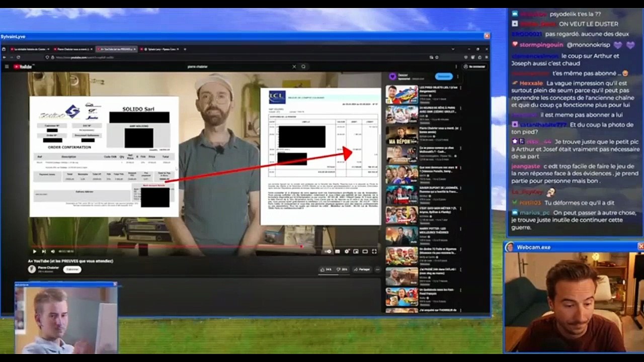Like the video thumbs up
The width and height of the screenshot is (644, 362).
tap(326, 269)
